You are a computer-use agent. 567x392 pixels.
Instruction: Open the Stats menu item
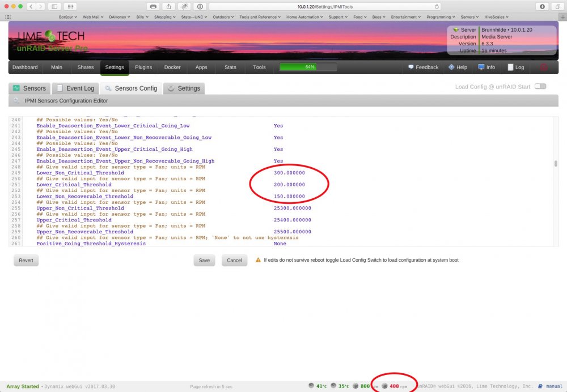tap(230, 67)
